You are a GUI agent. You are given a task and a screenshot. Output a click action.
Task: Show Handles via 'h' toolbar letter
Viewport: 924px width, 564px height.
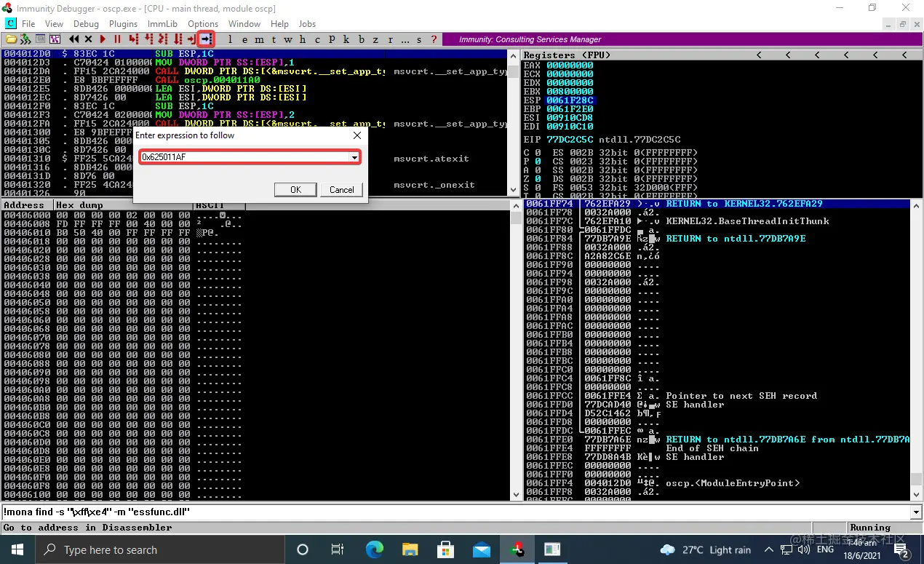[303, 39]
